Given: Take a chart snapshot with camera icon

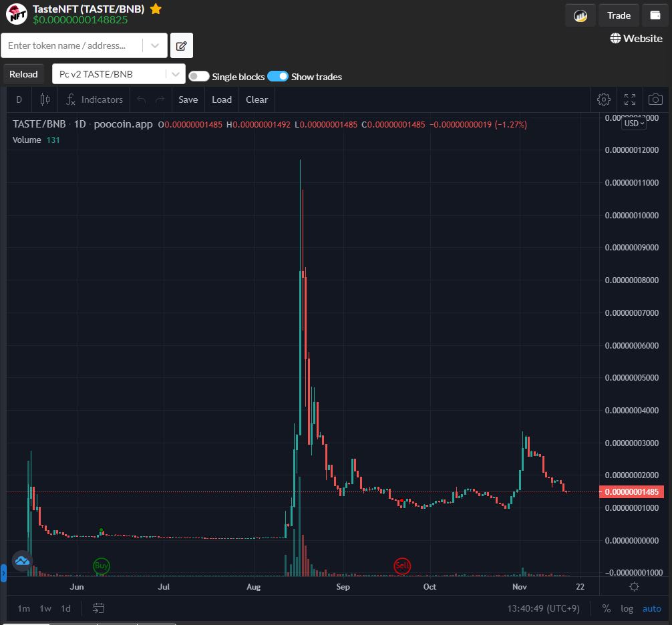Looking at the screenshot, I should [655, 99].
